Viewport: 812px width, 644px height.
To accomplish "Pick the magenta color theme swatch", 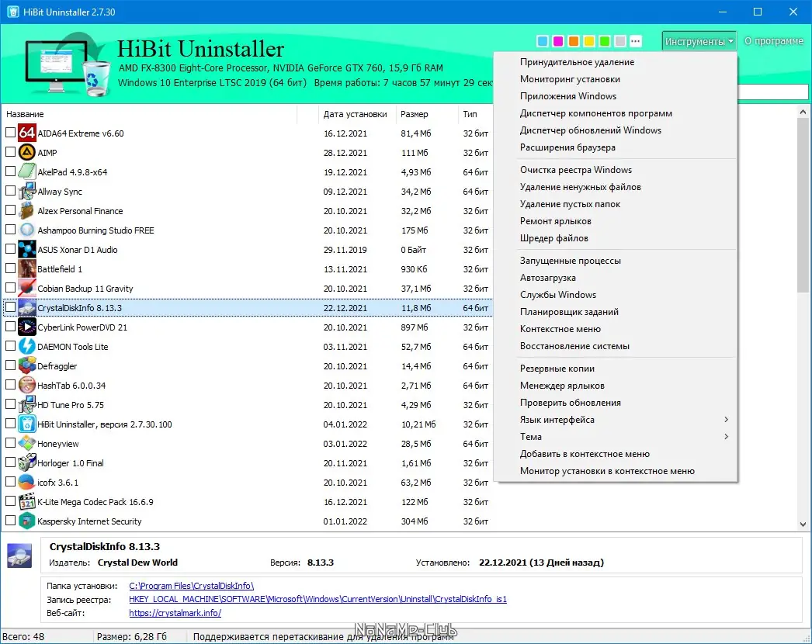I will tap(558, 41).
